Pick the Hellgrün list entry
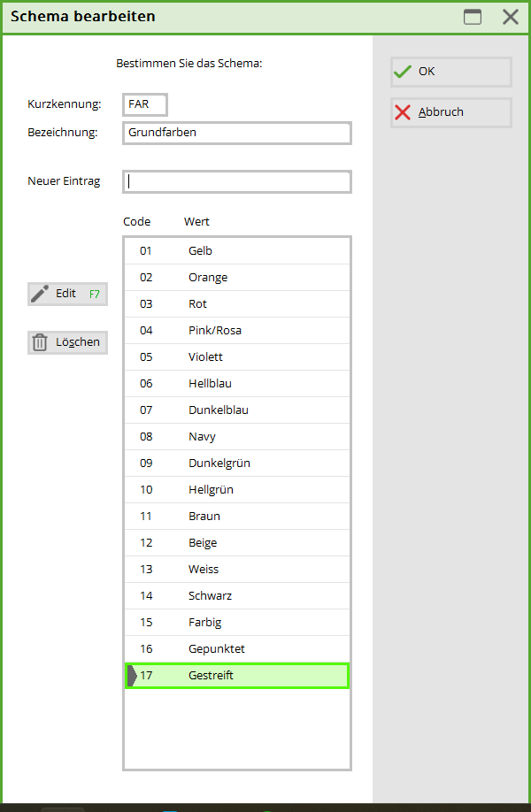Image resolution: width=531 pixels, height=812 pixels. [236, 490]
